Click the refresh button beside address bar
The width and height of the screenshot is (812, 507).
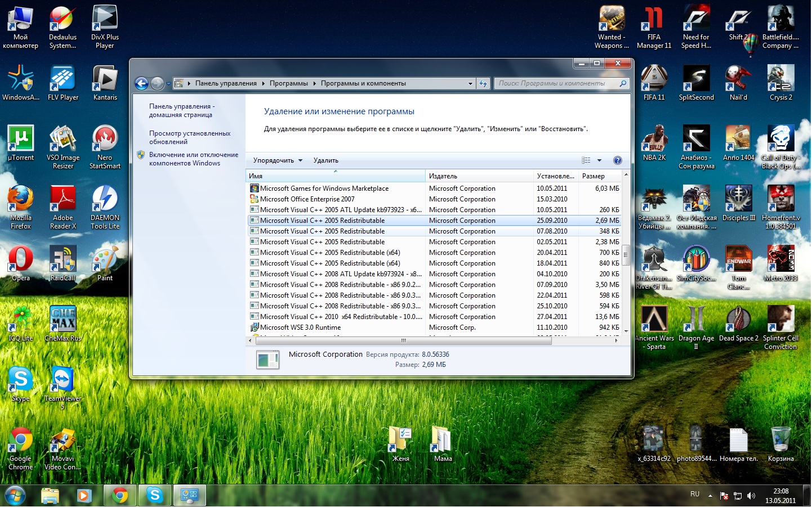coord(483,83)
